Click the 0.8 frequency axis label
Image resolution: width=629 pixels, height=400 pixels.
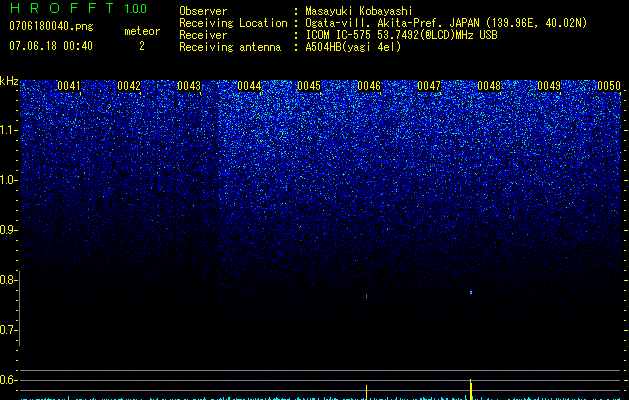[x=8, y=280]
